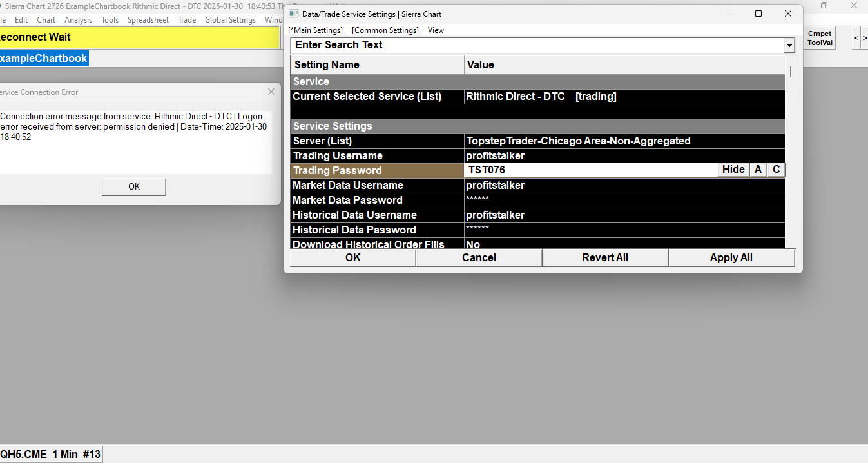Open the Tools menu

click(x=110, y=20)
